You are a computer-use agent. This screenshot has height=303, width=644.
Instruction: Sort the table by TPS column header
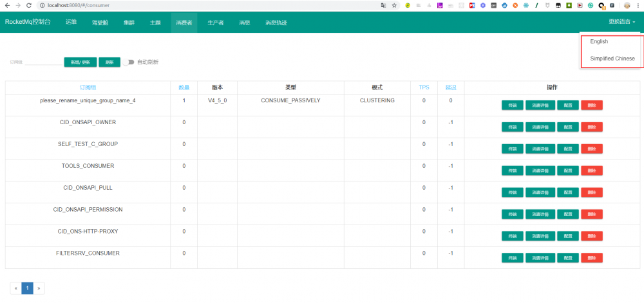424,87
